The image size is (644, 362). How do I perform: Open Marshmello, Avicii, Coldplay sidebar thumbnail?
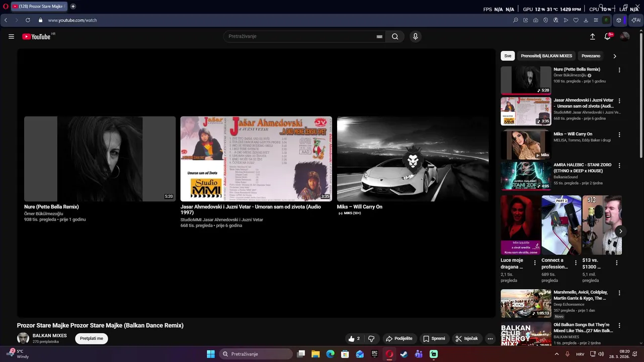526,303
